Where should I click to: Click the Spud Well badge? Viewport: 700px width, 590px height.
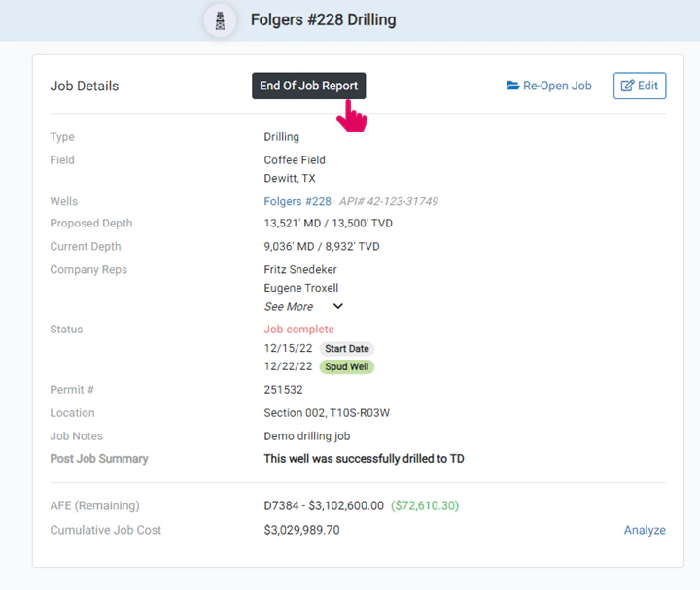346,366
